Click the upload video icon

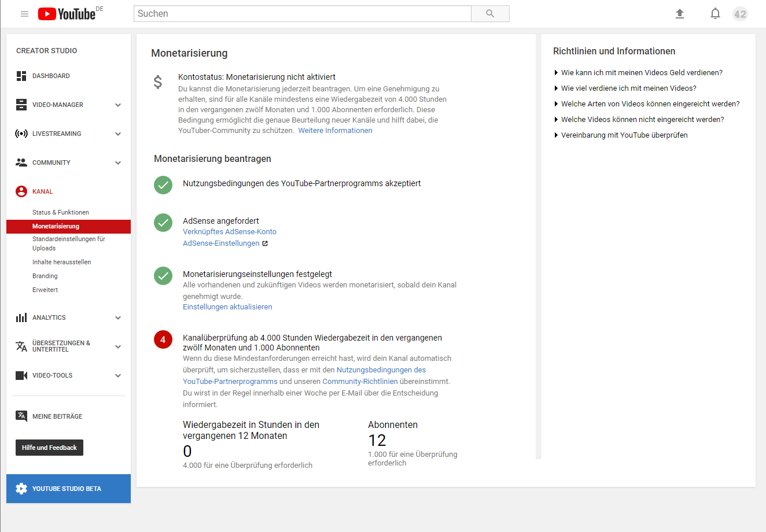point(680,14)
